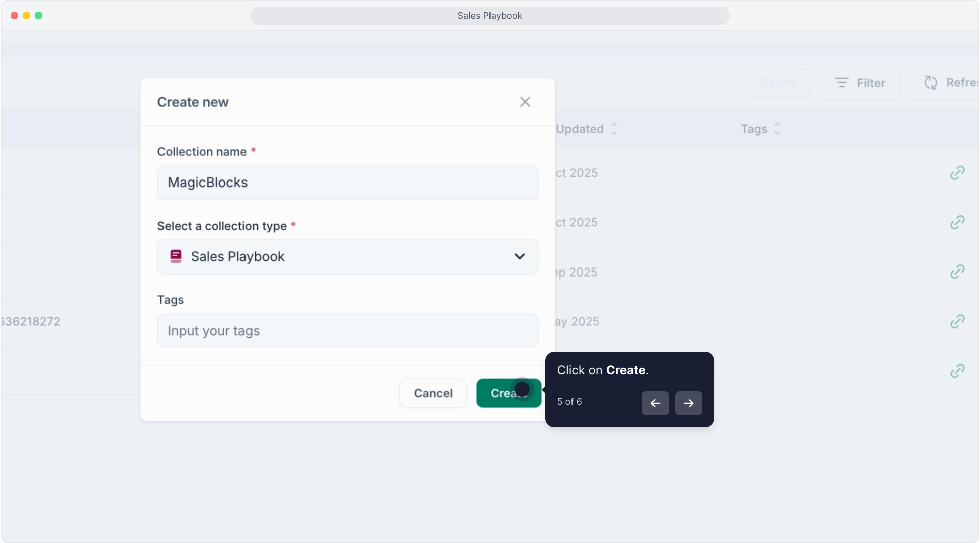Copy link icon for fourth row
This screenshot has height=543, width=980.
click(957, 321)
